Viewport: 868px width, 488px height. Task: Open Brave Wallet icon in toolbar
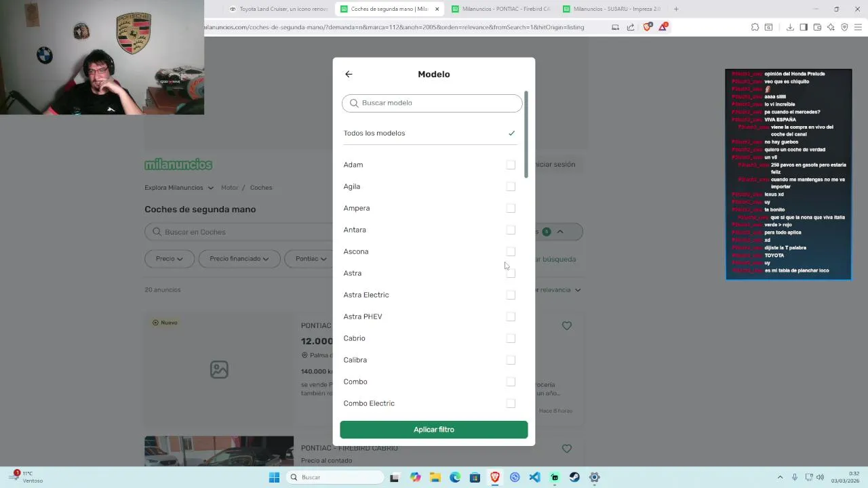pos(817,27)
